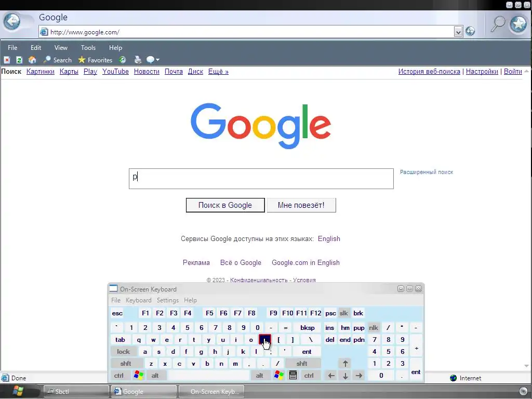Click the 'Поиск в Google' button

coord(225,205)
